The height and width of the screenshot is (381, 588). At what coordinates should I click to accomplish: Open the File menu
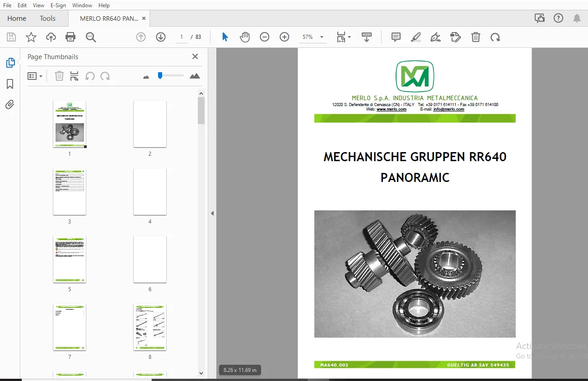coord(7,5)
